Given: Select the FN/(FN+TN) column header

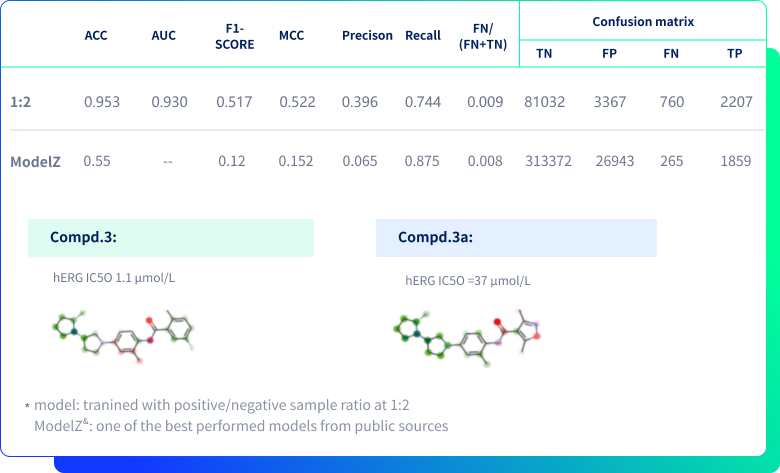Looking at the screenshot, I should tap(483, 36).
